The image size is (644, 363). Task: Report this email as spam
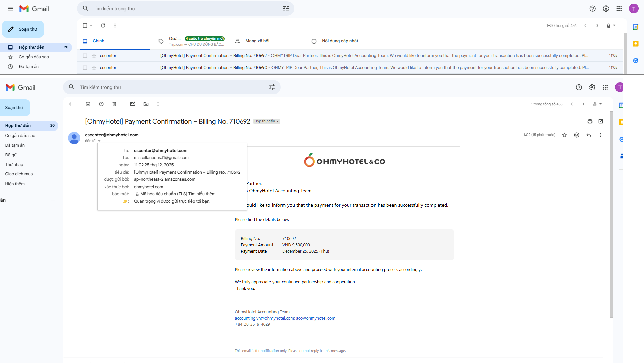[101, 104]
